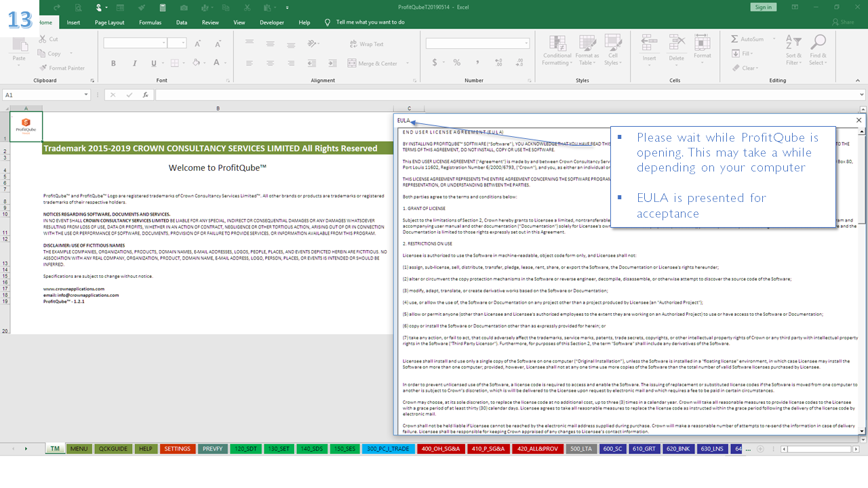868x488 pixels.
Task: Click the Increase Font Size icon
Action: click(x=198, y=43)
